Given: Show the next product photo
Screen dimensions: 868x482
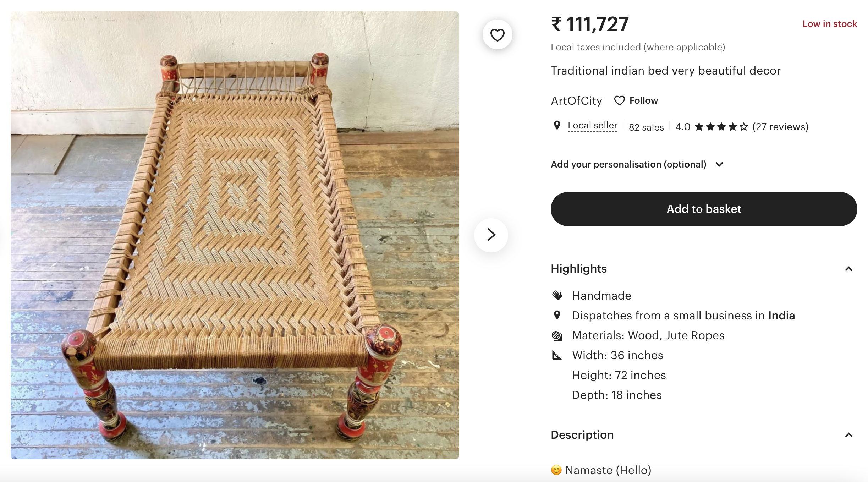Looking at the screenshot, I should [x=491, y=235].
